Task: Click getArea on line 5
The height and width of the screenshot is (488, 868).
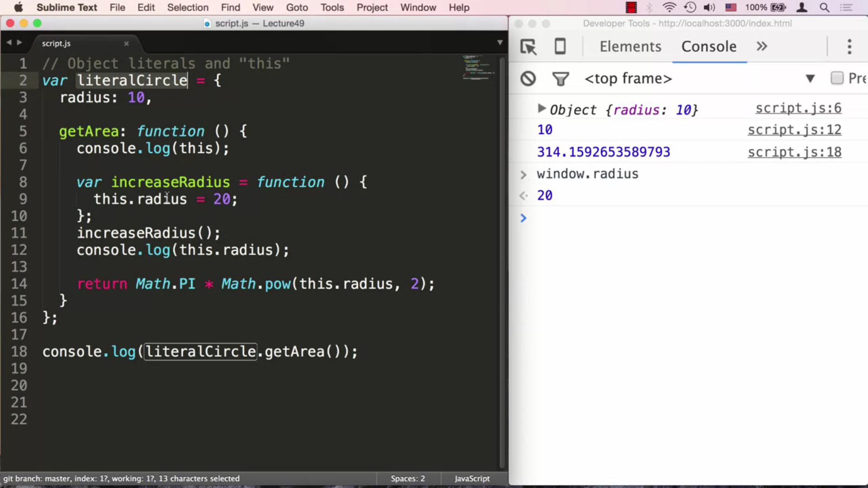Action: [89, 131]
